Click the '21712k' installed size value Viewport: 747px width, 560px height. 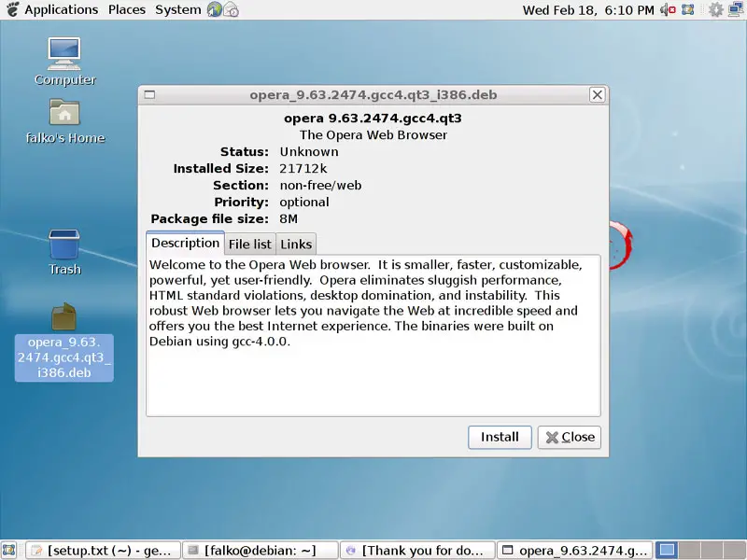point(303,169)
